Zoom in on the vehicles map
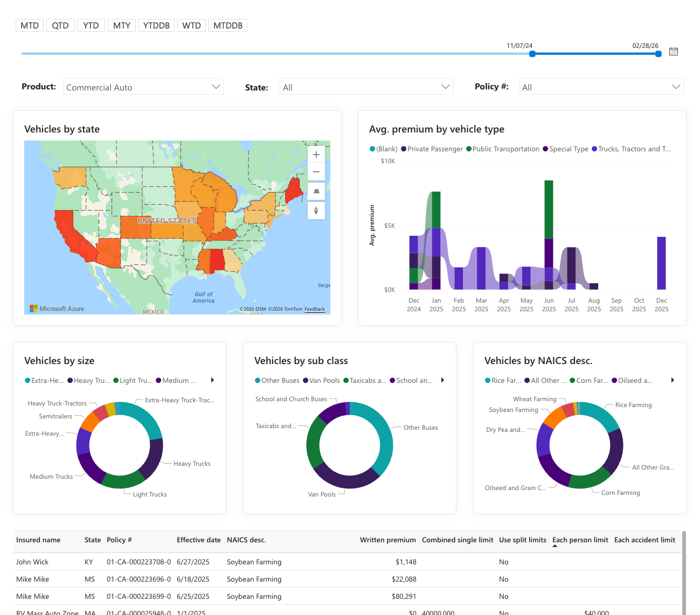 coord(316,155)
